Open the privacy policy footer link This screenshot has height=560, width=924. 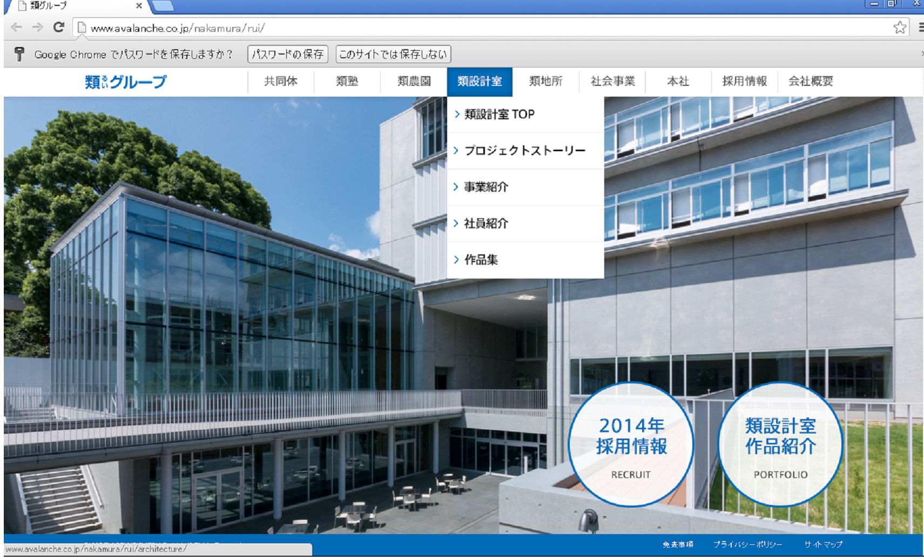point(747,544)
